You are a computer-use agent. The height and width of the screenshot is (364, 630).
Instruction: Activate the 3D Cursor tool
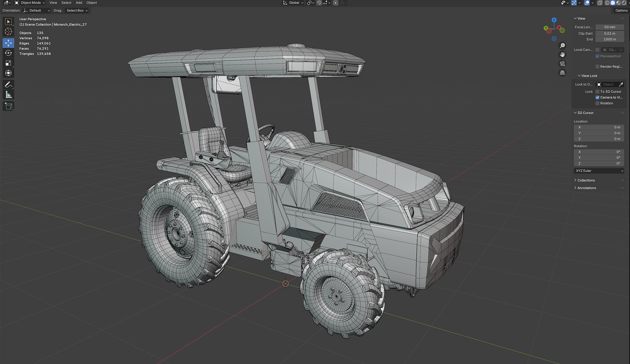(8, 32)
